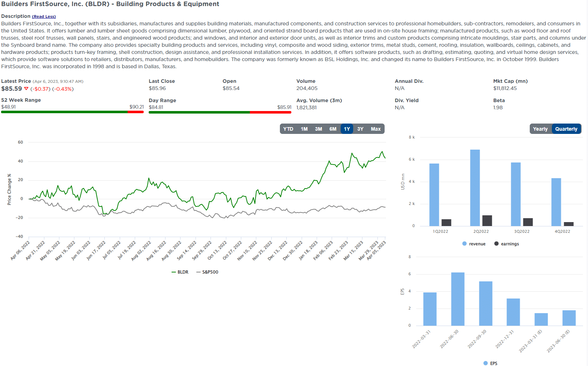Click the latest price $85.59

pyautogui.click(x=11, y=89)
